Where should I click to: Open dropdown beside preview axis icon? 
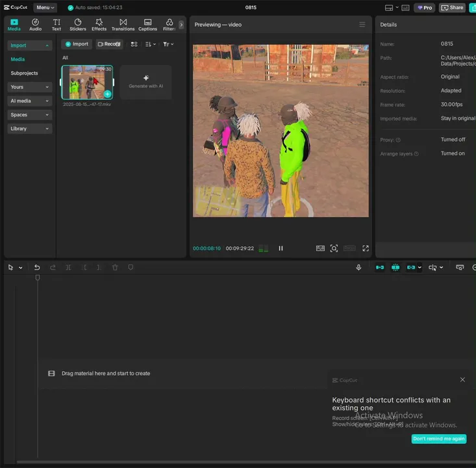click(x=442, y=268)
